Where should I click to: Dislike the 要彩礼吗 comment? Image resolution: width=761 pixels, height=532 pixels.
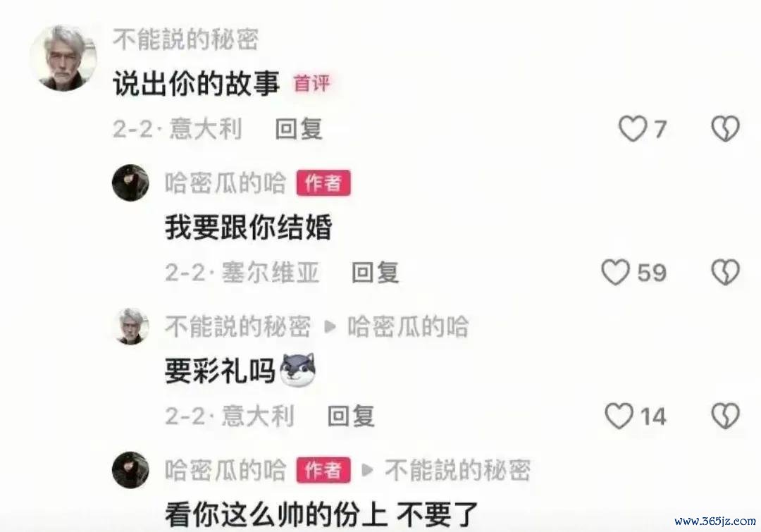point(725,416)
